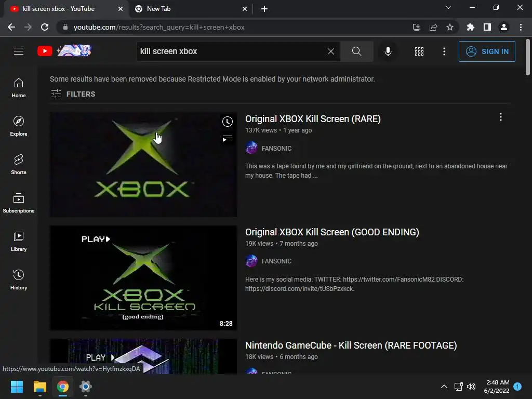Click Chrome icon in taskbar

(63, 387)
